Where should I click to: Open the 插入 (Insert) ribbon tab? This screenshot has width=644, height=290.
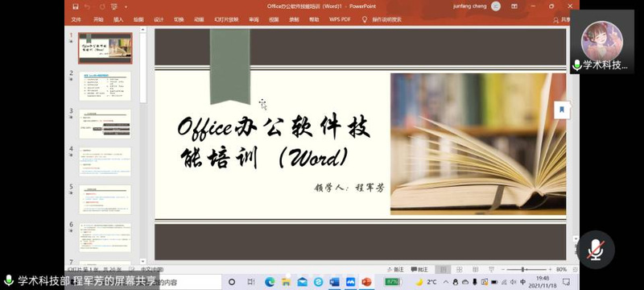(x=118, y=19)
